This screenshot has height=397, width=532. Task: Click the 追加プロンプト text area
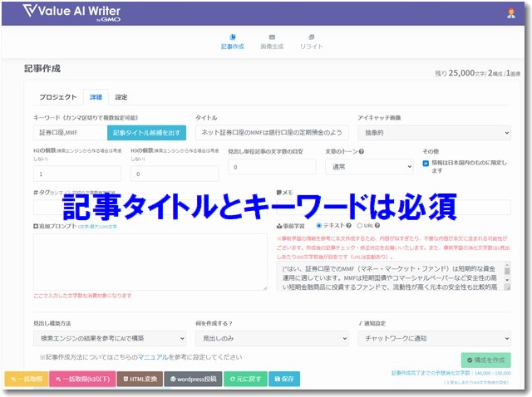pyautogui.click(x=150, y=262)
